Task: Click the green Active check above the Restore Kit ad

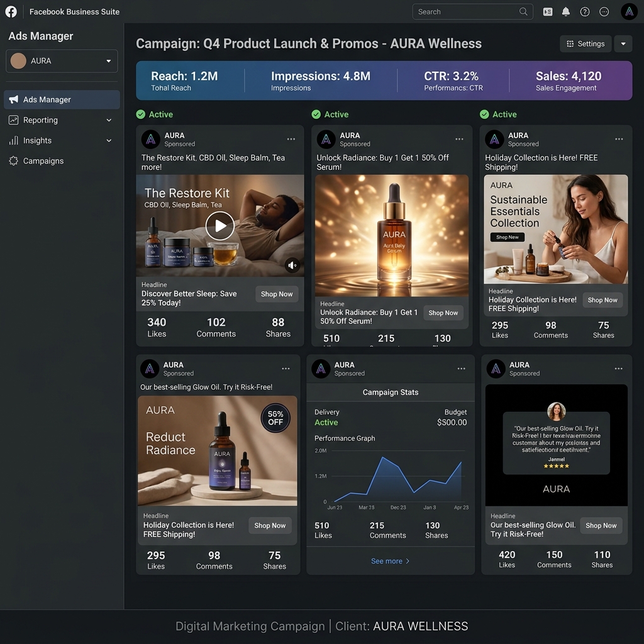Action: [x=141, y=114]
